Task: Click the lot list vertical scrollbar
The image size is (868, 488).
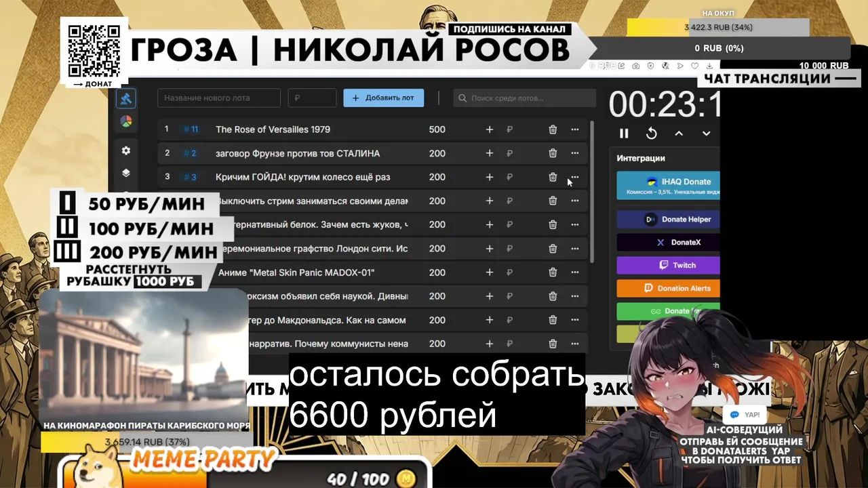Action: tap(593, 192)
